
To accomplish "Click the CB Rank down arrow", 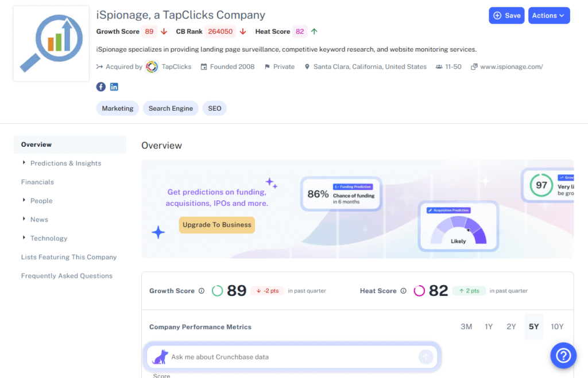I will point(243,32).
